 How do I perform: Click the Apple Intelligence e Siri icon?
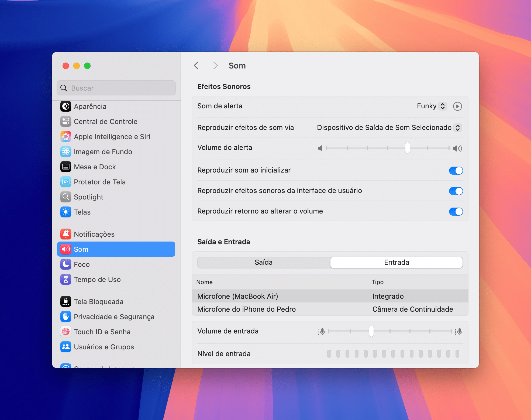[66, 137]
